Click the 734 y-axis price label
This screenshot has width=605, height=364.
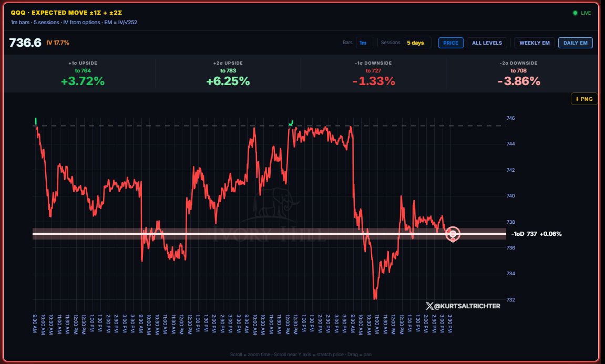tap(510, 274)
